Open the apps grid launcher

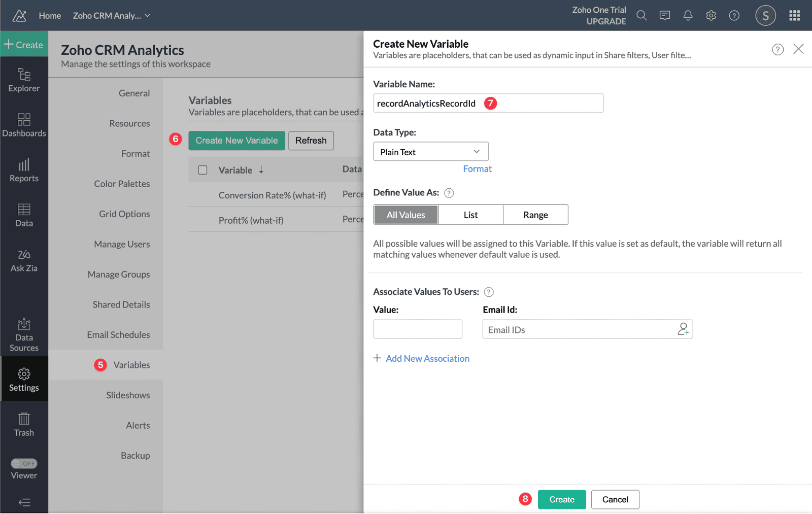pyautogui.click(x=794, y=16)
